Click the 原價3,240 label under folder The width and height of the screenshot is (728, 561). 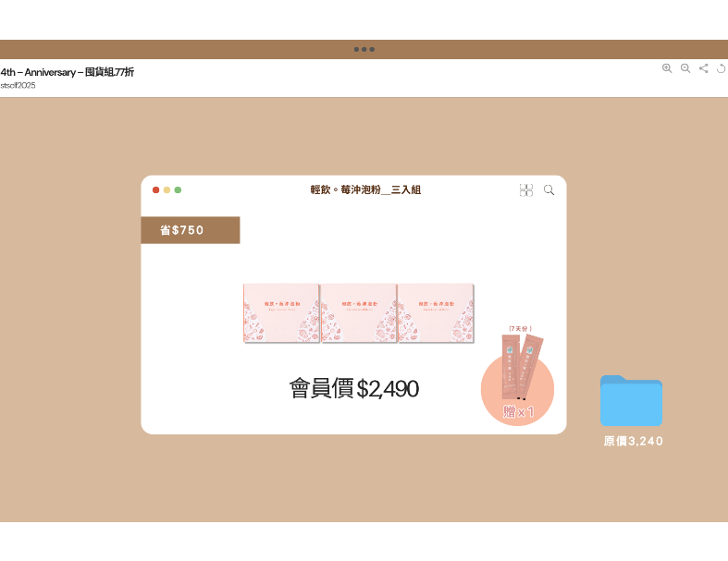pyautogui.click(x=633, y=442)
